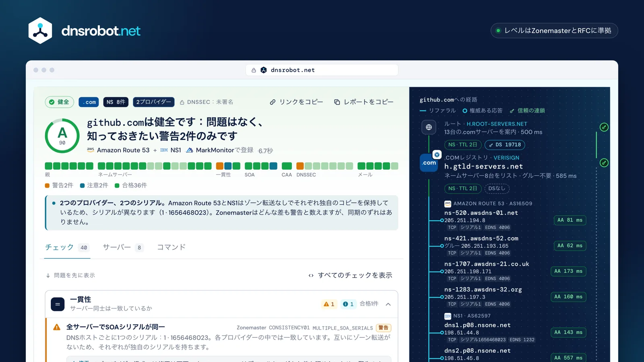
Task: Click the 警告2件 legend entry
Action: click(x=59, y=185)
